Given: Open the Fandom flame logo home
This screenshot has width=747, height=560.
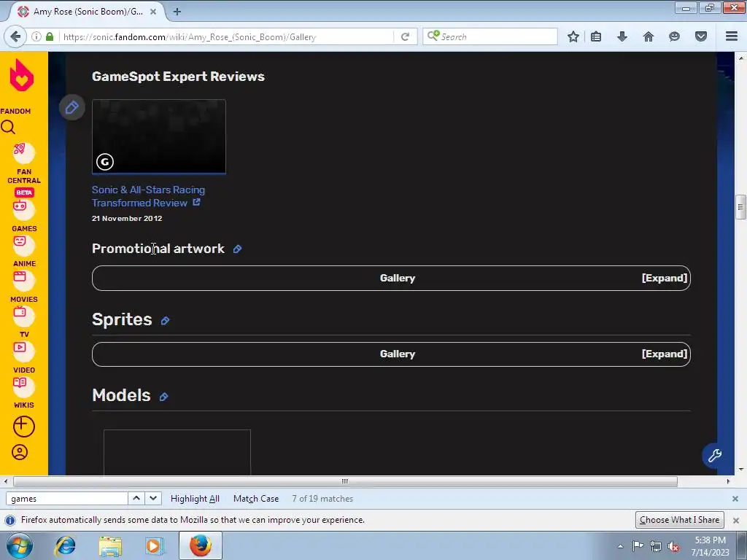Looking at the screenshot, I should click(21, 75).
